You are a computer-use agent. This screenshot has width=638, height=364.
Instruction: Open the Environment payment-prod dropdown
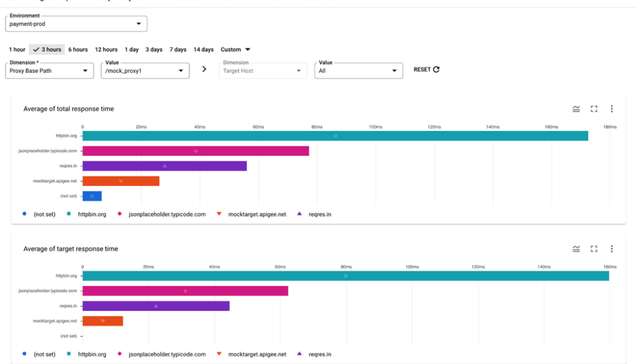[x=76, y=24]
